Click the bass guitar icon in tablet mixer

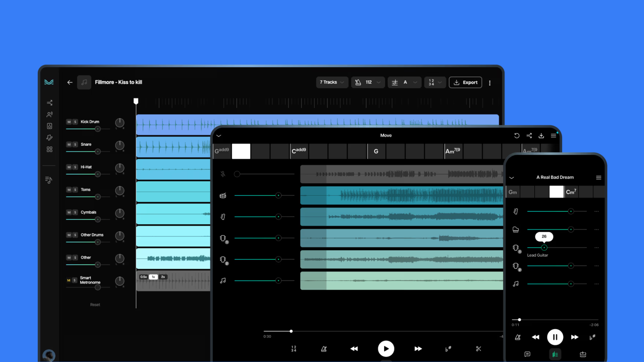tap(223, 217)
